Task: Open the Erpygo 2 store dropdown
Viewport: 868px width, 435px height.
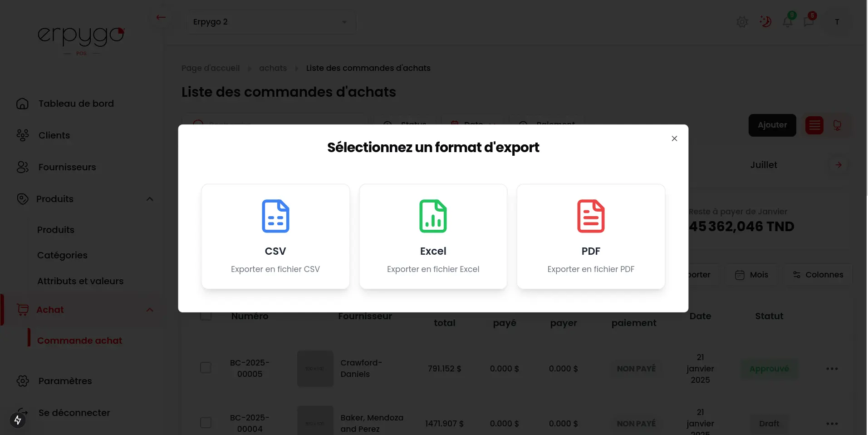Action: pos(271,22)
